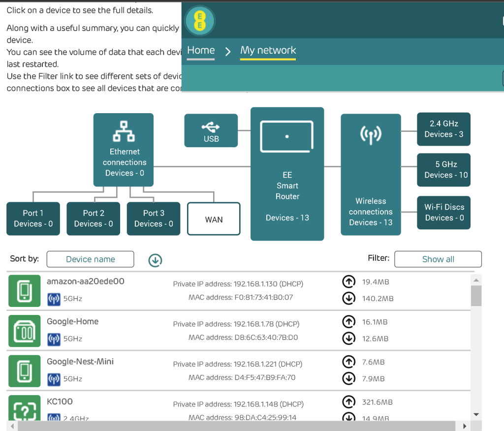Viewport: 504px width, 431px height.
Task: Select the USB box
Action: pos(211,130)
